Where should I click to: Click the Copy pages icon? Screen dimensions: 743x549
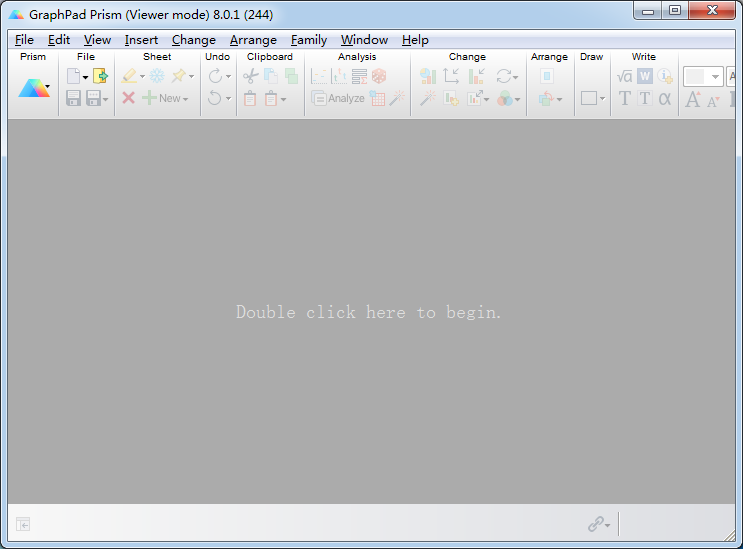click(271, 76)
